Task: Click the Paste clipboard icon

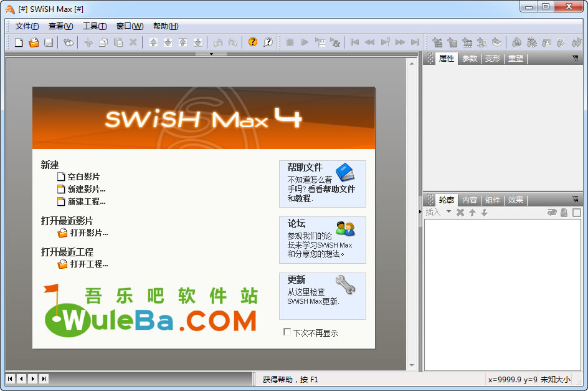Action: [118, 42]
